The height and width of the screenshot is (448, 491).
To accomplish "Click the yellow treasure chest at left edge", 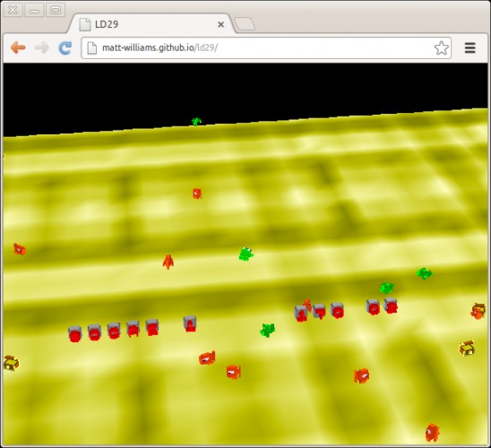I will point(11,364).
